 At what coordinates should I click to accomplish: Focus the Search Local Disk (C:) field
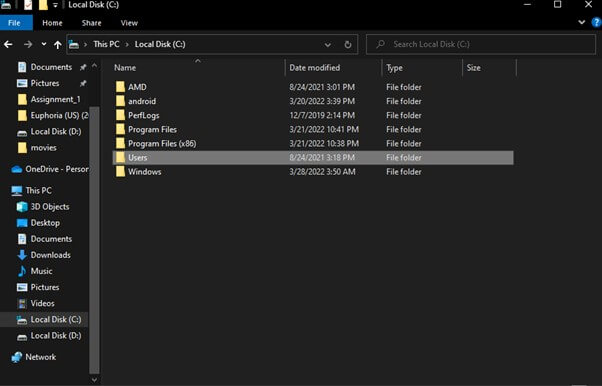[x=481, y=44]
